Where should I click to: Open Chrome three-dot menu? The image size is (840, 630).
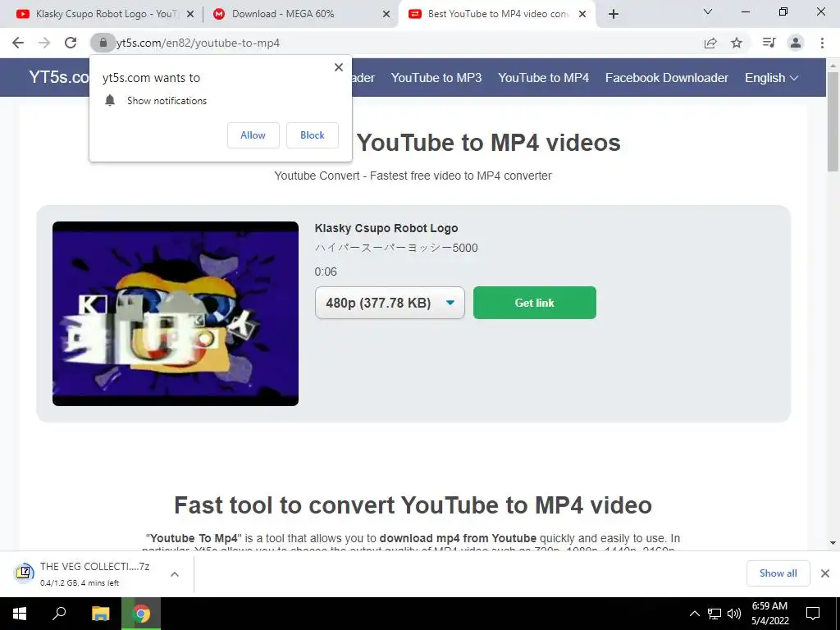click(x=822, y=43)
